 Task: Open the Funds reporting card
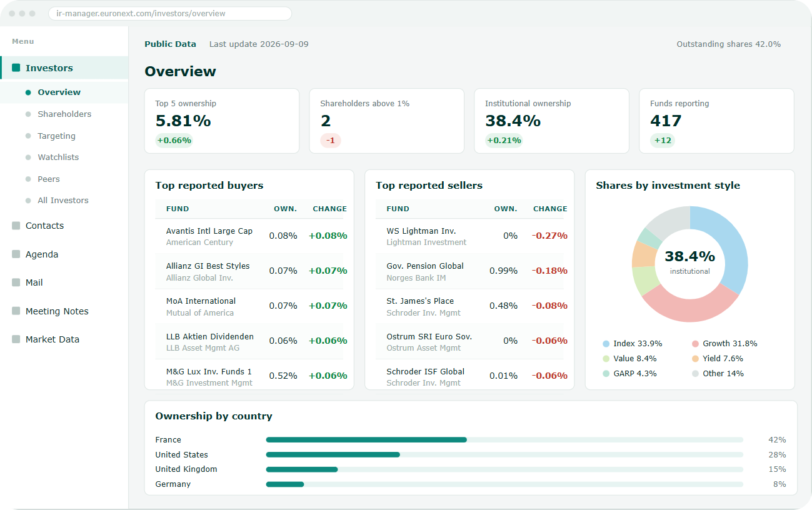(x=716, y=121)
